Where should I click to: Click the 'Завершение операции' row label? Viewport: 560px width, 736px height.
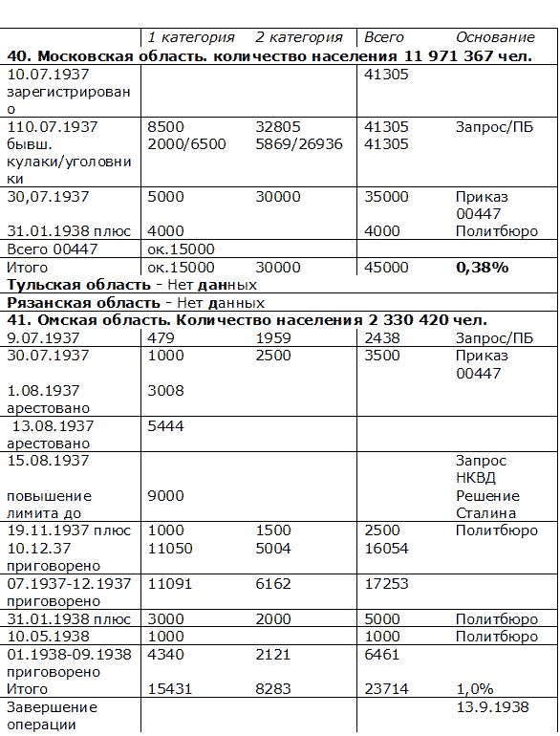tap(53, 715)
